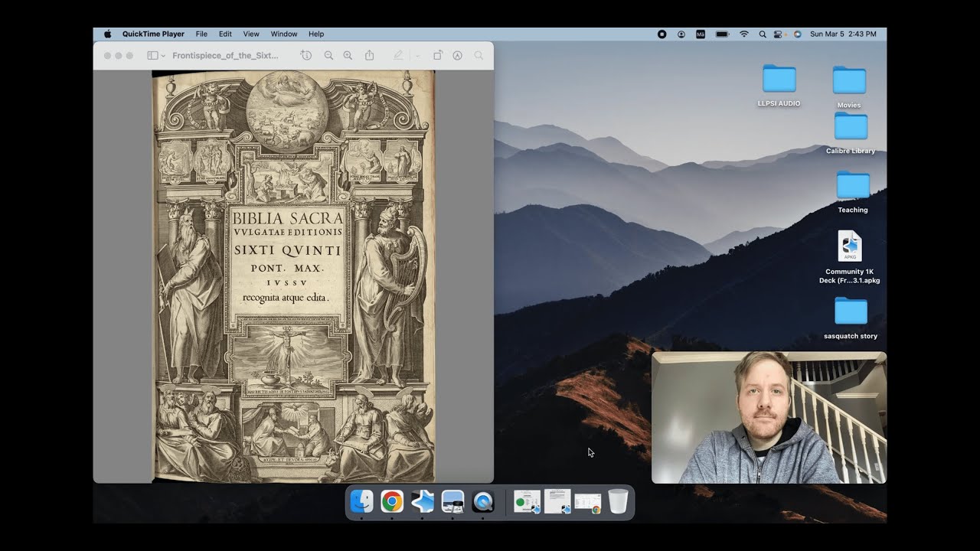Screen dimensions: 980x551
Task: Click the webcam video preview window
Action: (769, 418)
